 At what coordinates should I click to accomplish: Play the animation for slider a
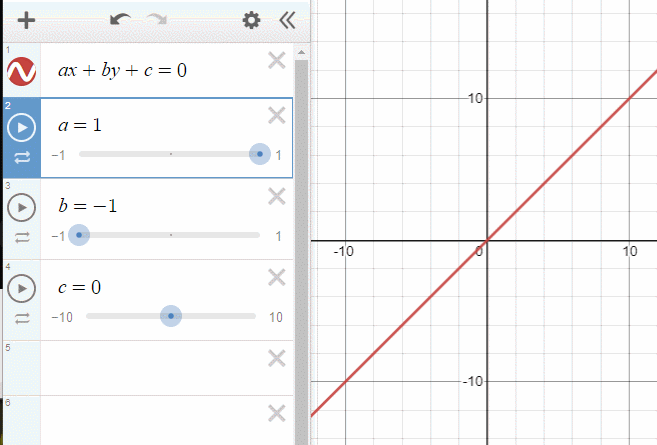pyautogui.click(x=21, y=127)
